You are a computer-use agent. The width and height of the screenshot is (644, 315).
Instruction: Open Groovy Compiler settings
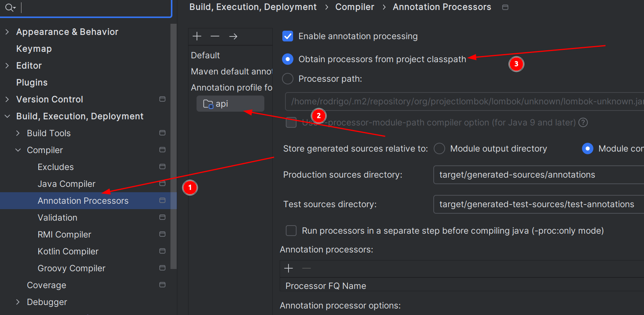(71, 268)
